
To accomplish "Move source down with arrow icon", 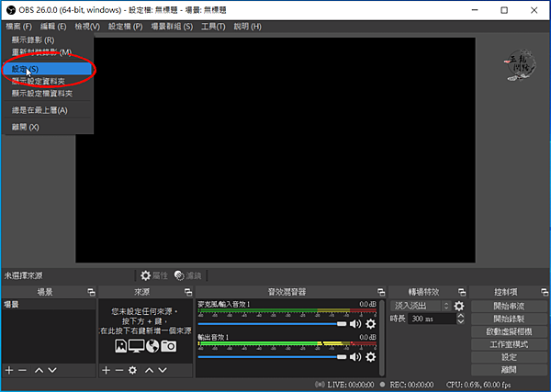I will click(x=163, y=370).
